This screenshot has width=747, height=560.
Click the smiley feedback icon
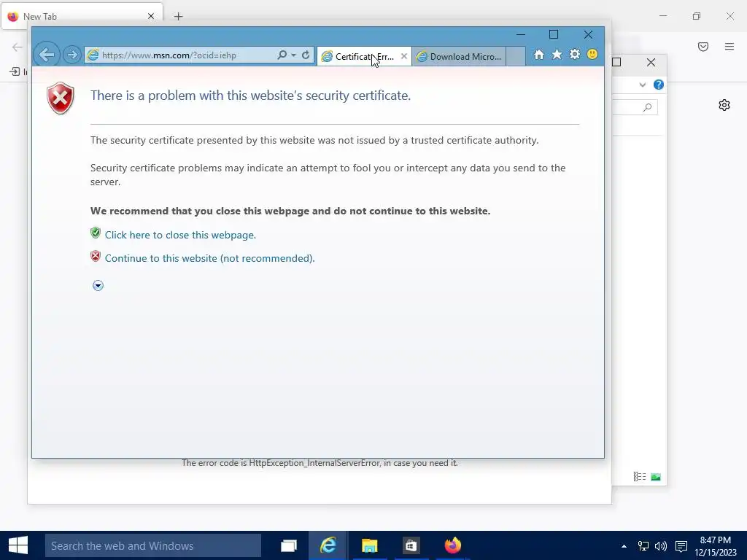pos(592,54)
